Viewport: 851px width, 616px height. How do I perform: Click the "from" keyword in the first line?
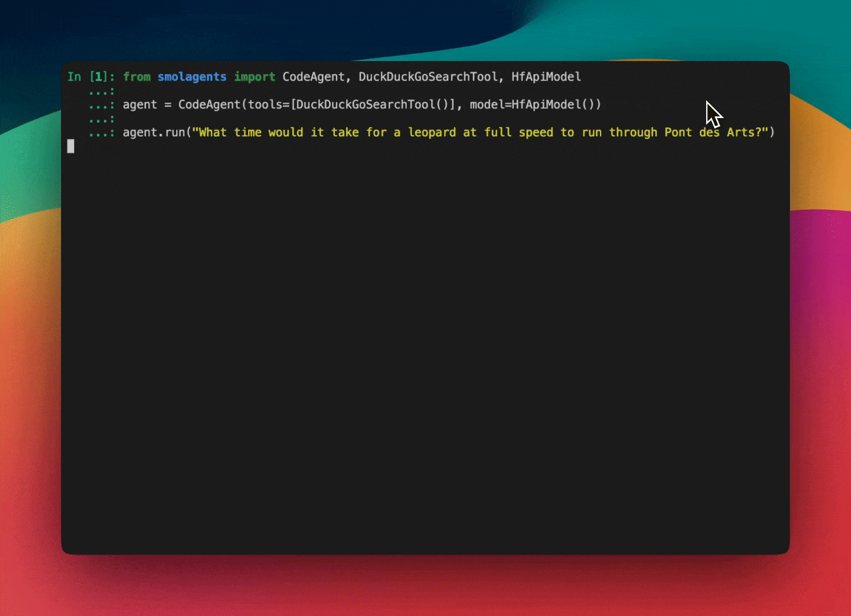(137, 77)
